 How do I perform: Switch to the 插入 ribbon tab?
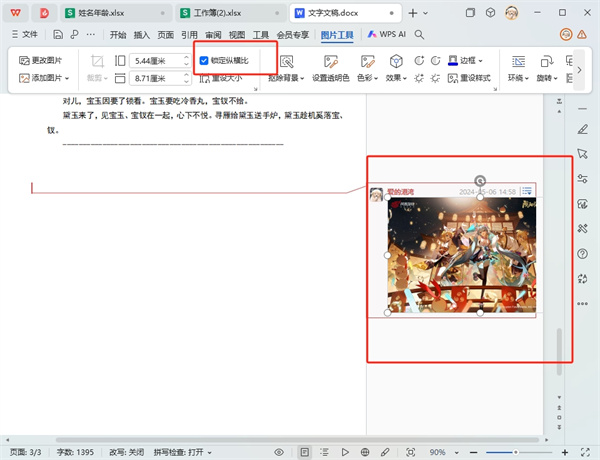[x=142, y=35]
